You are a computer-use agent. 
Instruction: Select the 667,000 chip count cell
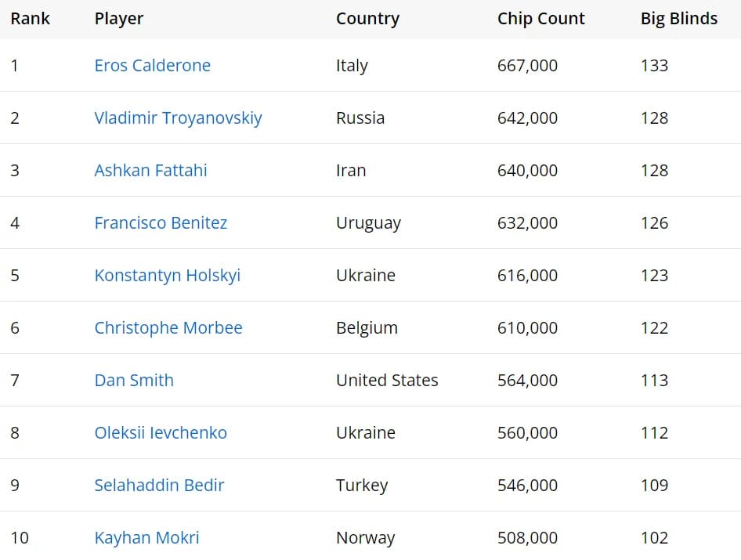click(527, 65)
